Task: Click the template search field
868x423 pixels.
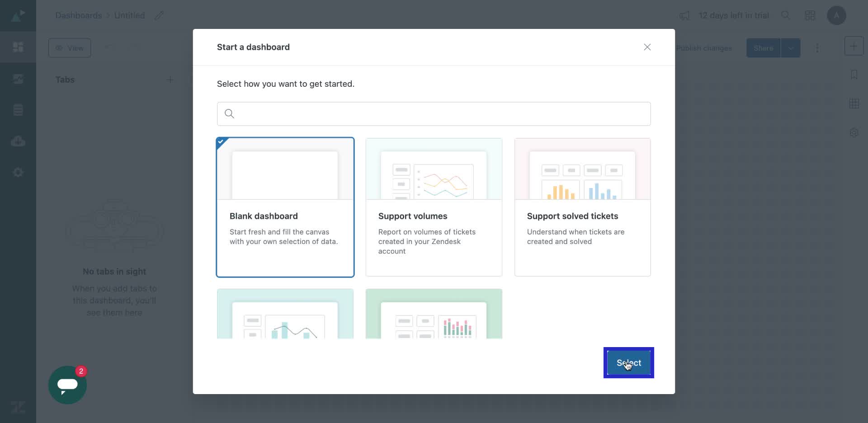Action: click(x=434, y=114)
